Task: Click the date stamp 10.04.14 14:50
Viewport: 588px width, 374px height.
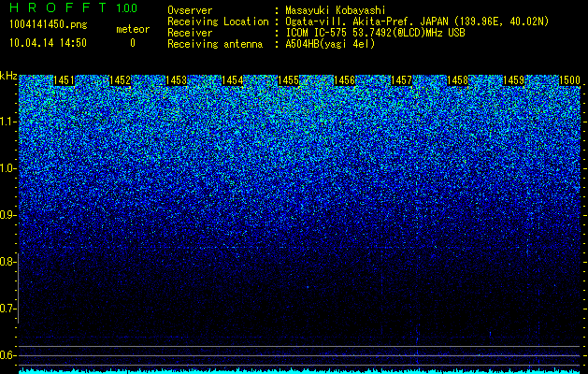Action: click(x=48, y=43)
